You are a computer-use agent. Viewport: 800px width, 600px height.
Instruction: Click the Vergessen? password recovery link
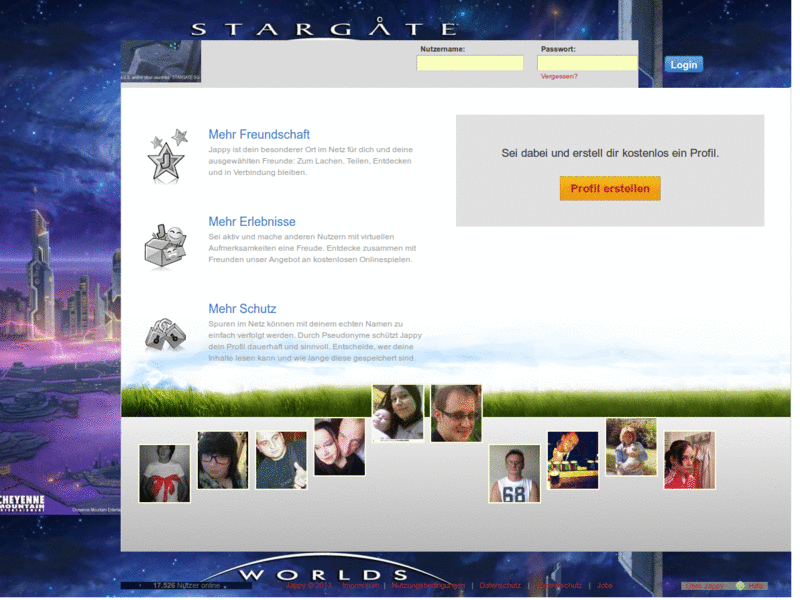click(559, 76)
